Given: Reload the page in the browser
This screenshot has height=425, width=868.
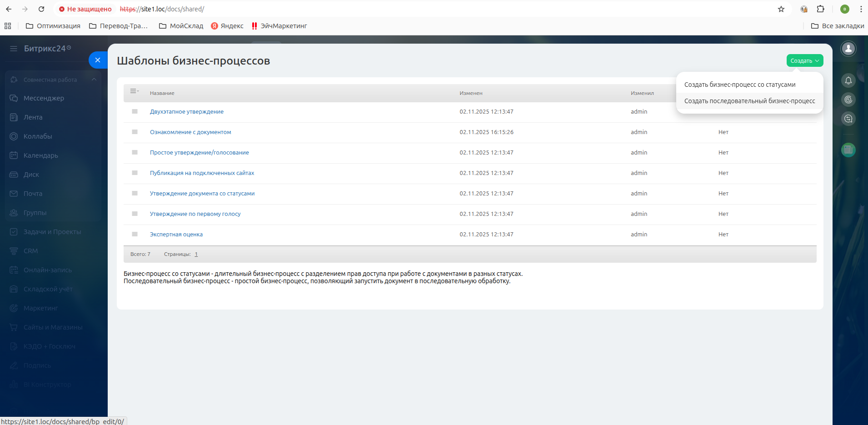Looking at the screenshot, I should pyautogui.click(x=41, y=9).
